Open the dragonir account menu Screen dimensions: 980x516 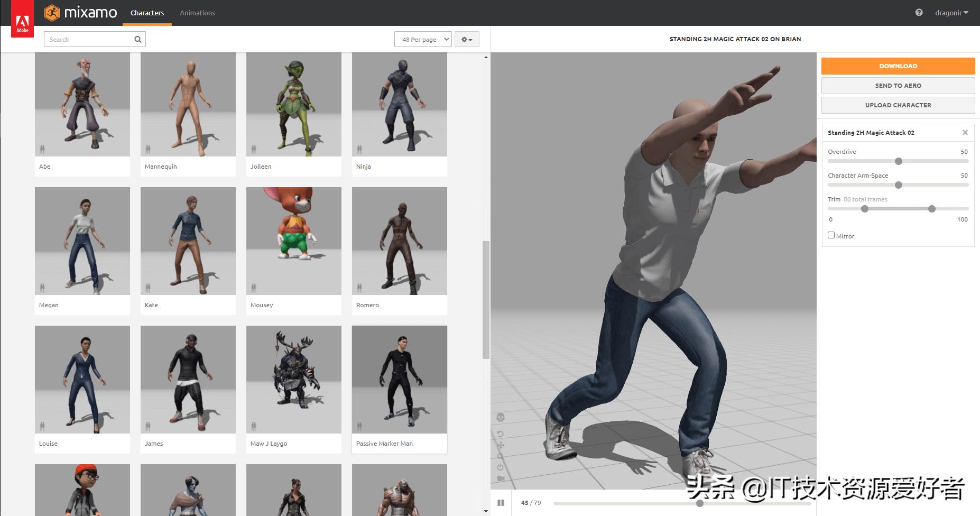tap(951, 13)
